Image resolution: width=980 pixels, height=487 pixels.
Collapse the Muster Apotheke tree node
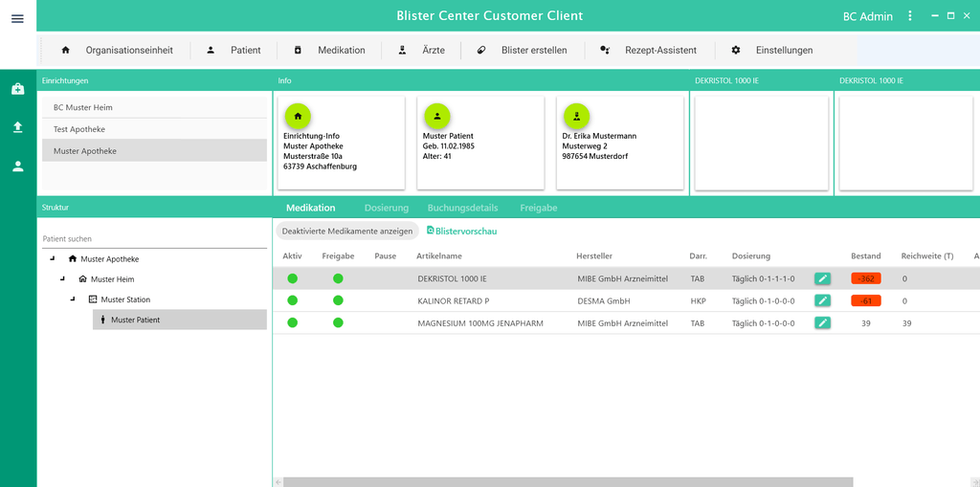(53, 258)
